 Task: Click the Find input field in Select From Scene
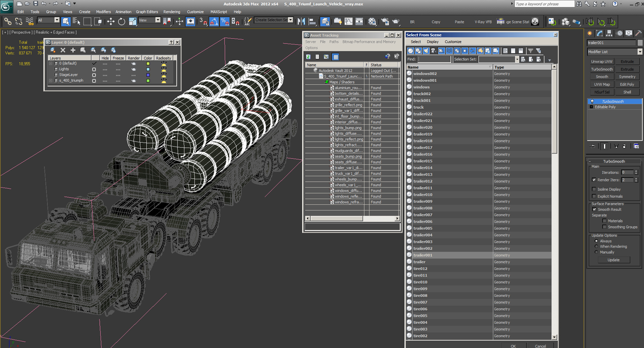point(434,60)
